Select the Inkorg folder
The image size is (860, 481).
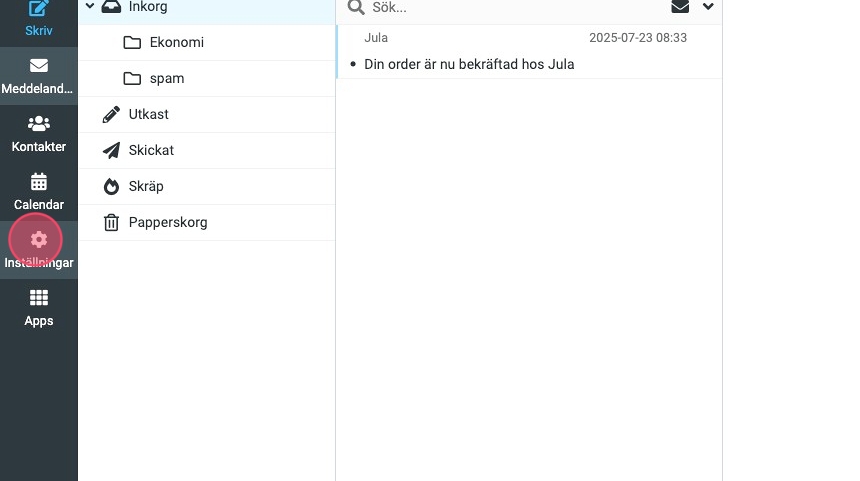click(x=148, y=7)
